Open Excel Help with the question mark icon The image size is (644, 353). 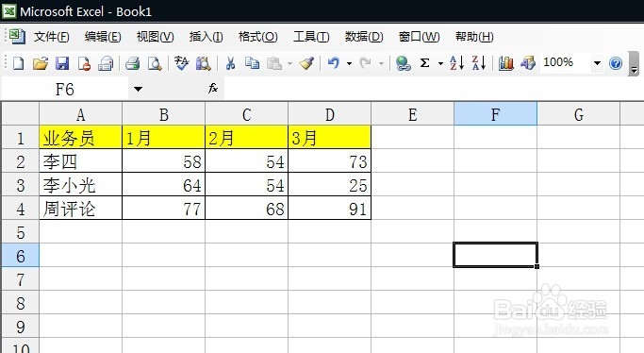point(616,63)
